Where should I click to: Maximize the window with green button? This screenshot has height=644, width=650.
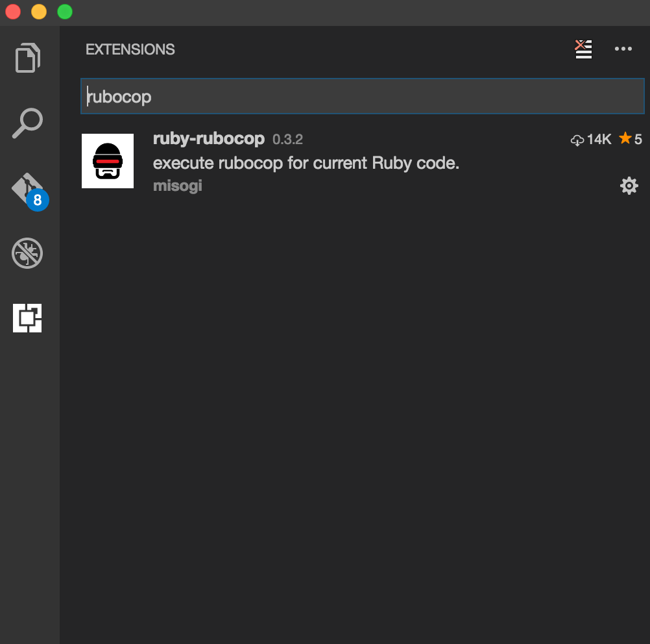pyautogui.click(x=65, y=12)
